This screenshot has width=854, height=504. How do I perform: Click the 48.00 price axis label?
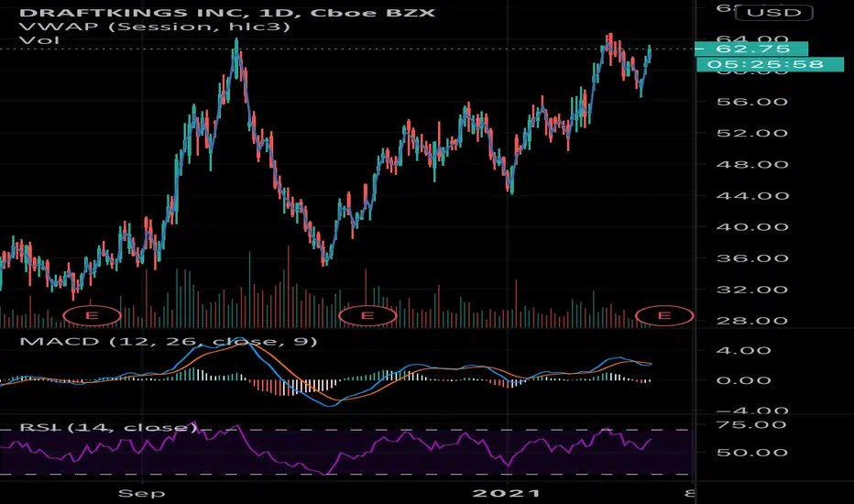[752, 165]
